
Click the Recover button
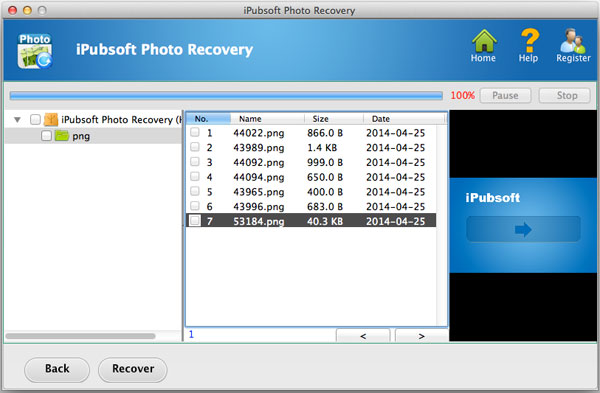point(133,369)
